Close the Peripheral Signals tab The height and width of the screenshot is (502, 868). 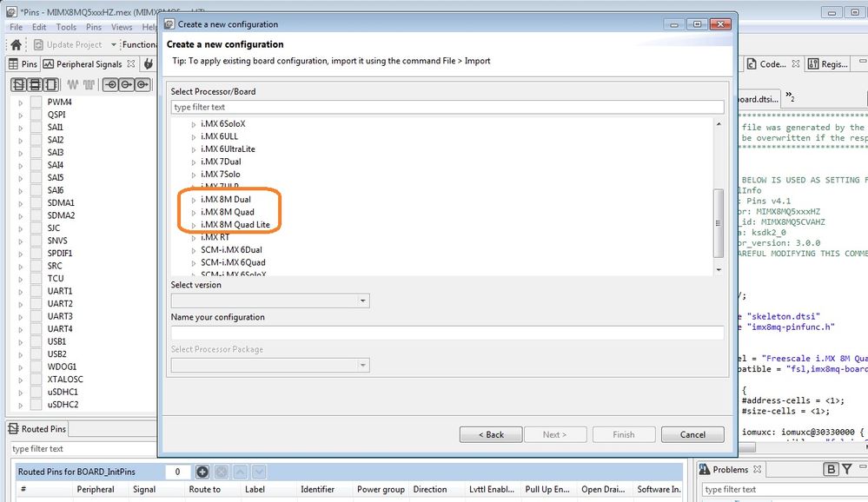[130, 63]
